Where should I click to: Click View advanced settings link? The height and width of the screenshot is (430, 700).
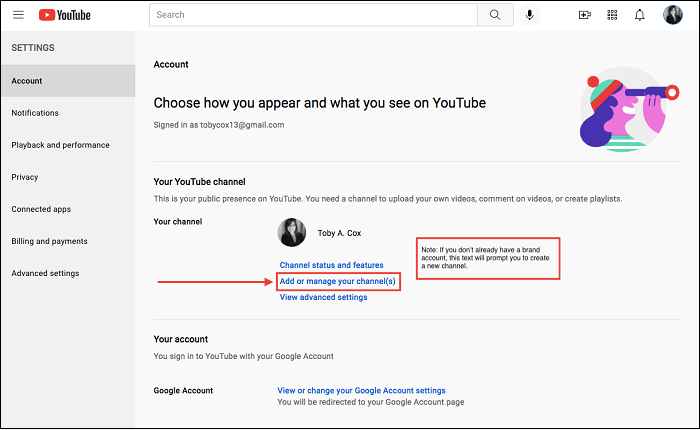pos(323,297)
